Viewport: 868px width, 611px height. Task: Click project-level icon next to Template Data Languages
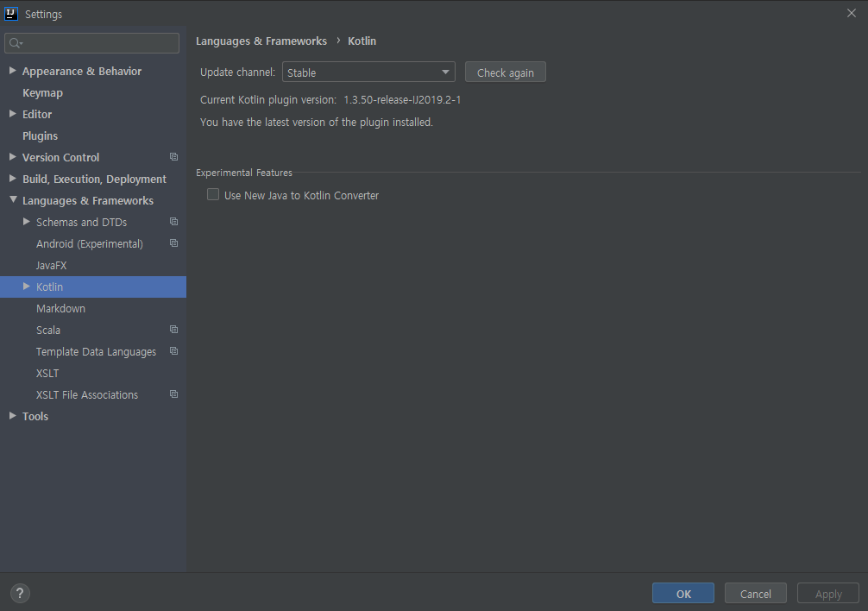pos(173,351)
